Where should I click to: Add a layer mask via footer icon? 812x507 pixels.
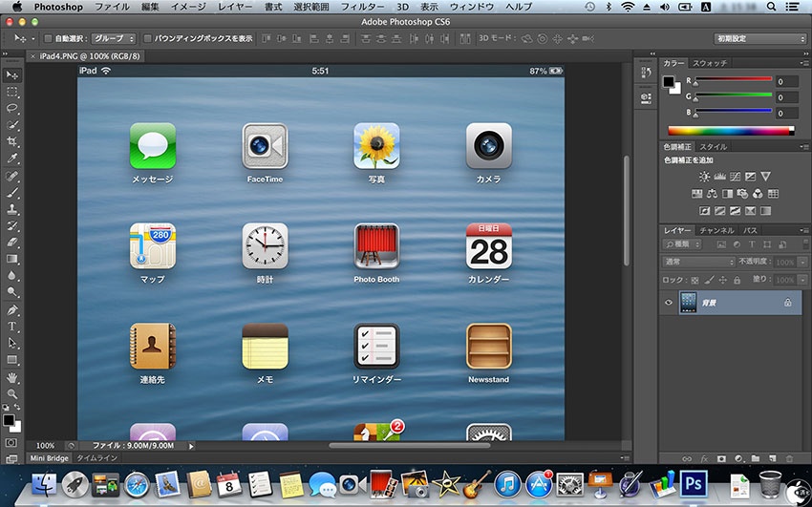[x=721, y=458]
